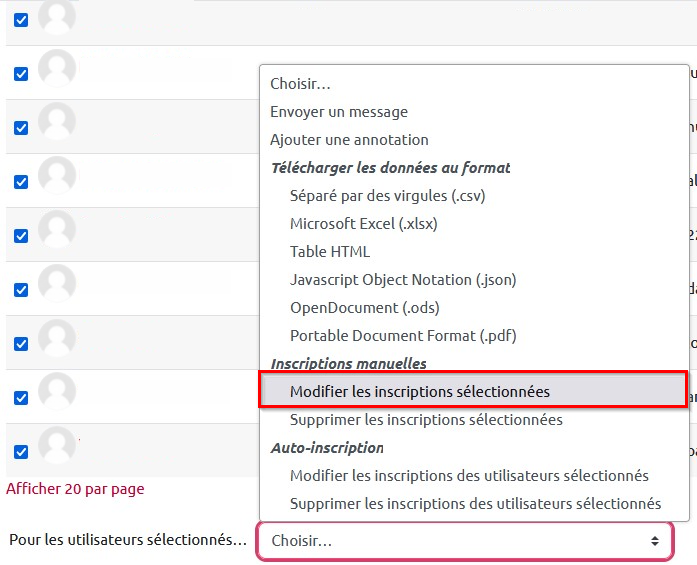Choose the 'Table HTML' download format
Image resolution: width=697 pixels, height=565 pixels.
pos(330,252)
